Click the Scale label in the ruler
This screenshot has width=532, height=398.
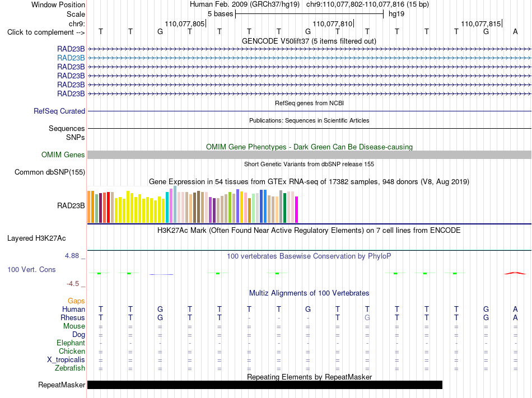click(76, 14)
